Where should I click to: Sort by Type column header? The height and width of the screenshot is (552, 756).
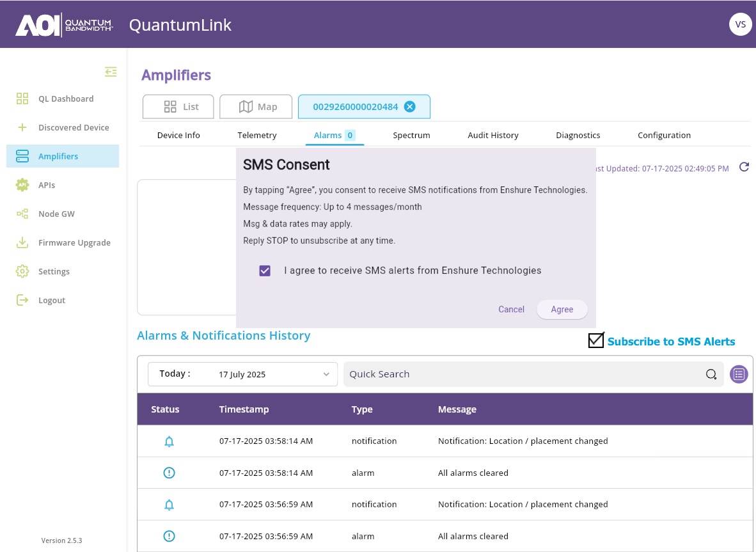[362, 409]
